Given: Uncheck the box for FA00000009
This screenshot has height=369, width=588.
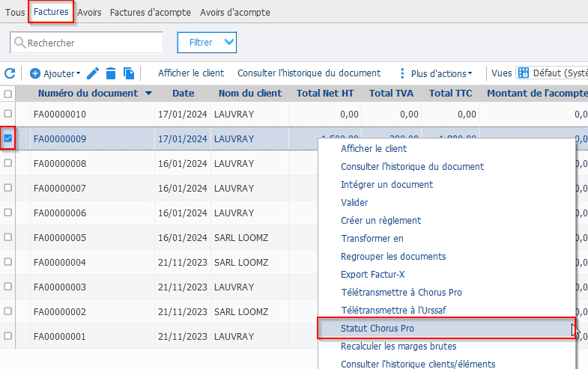Looking at the screenshot, I should click(7, 138).
